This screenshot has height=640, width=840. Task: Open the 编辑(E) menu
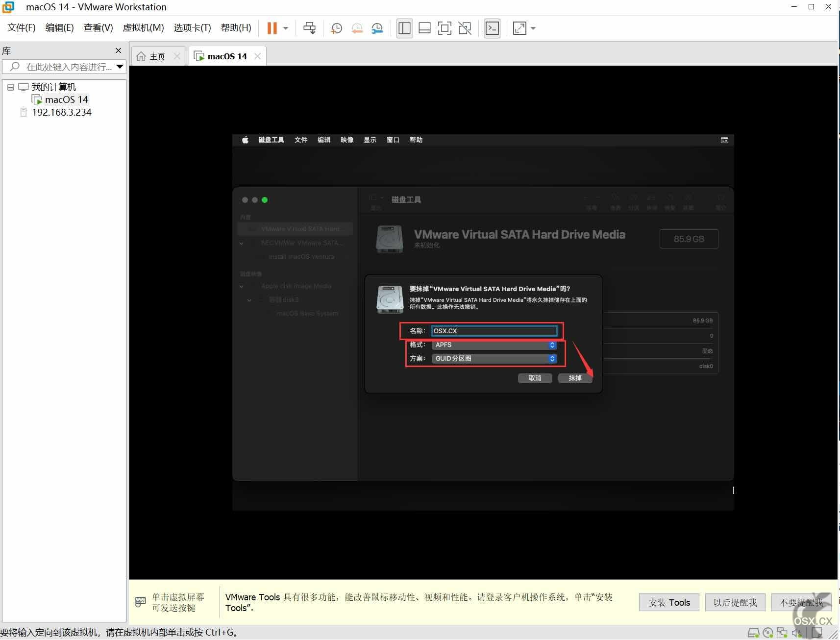pyautogui.click(x=59, y=28)
